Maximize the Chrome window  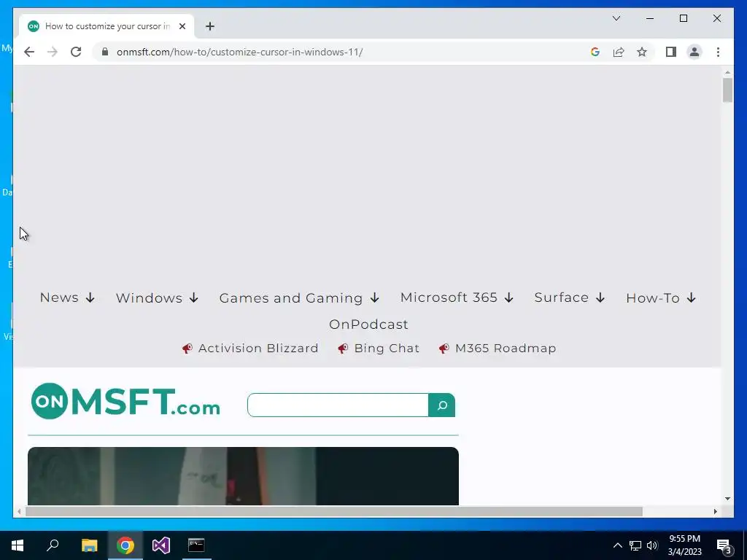pyautogui.click(x=683, y=18)
